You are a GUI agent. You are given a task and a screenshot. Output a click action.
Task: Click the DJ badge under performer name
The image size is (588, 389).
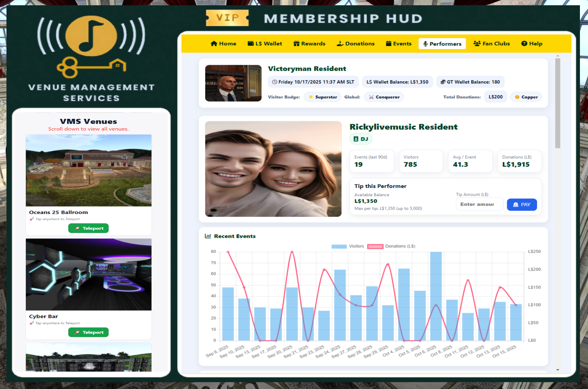tap(360, 139)
